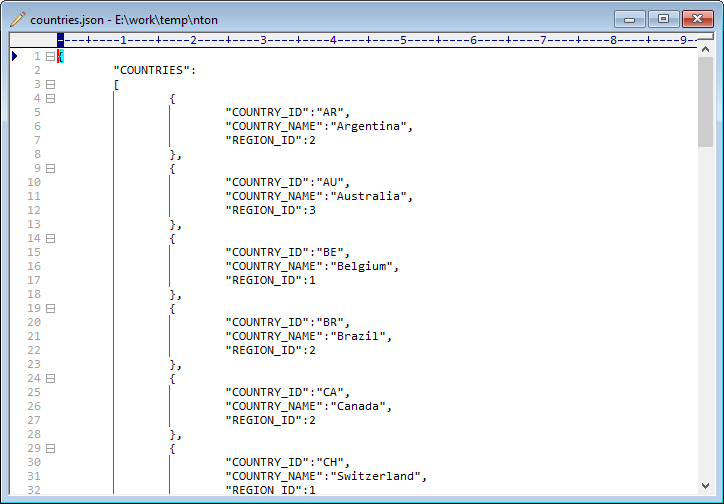The image size is (724, 504).
Task: Minimize the countries.json editor window
Action: [x=629, y=19]
